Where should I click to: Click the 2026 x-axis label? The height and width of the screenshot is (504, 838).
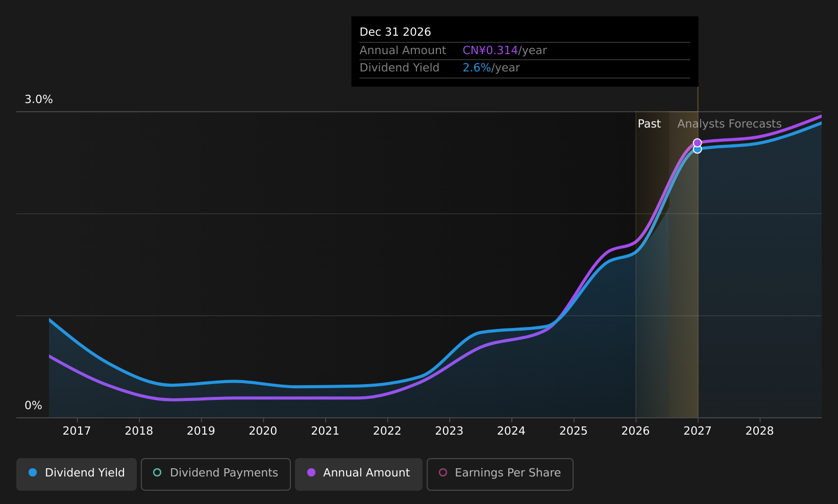pos(635,431)
